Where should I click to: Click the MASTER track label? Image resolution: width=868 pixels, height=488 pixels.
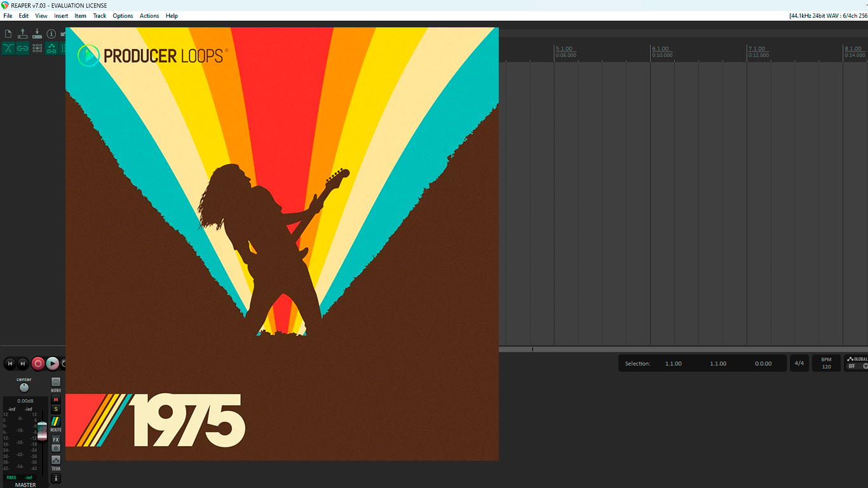[x=25, y=485]
